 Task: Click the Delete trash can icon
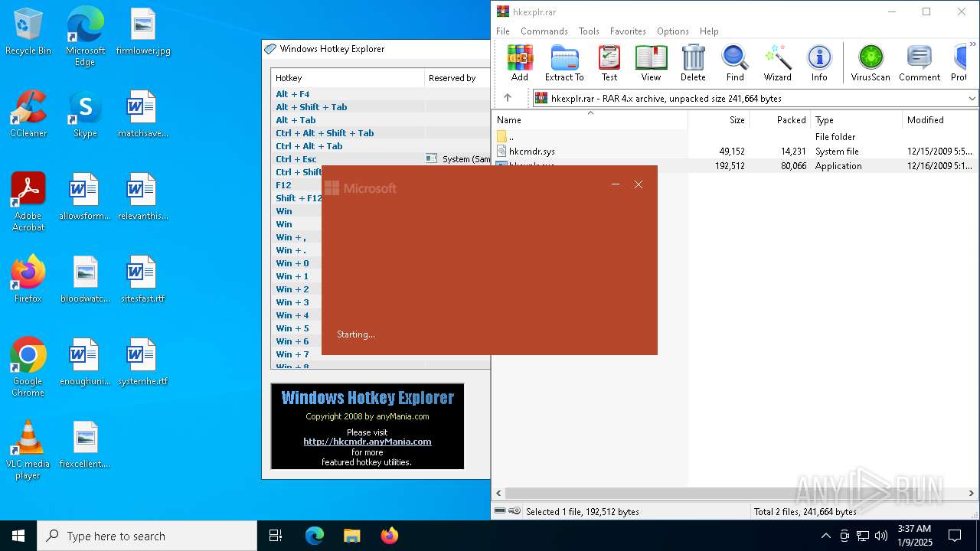693,63
